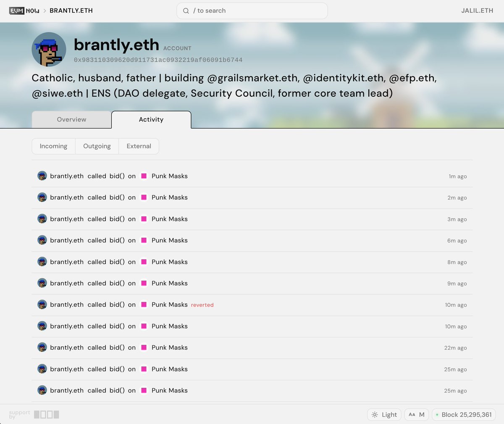The image size is (504, 424).
Task: Click the ACCOUNT label next to name
Action: [177, 48]
